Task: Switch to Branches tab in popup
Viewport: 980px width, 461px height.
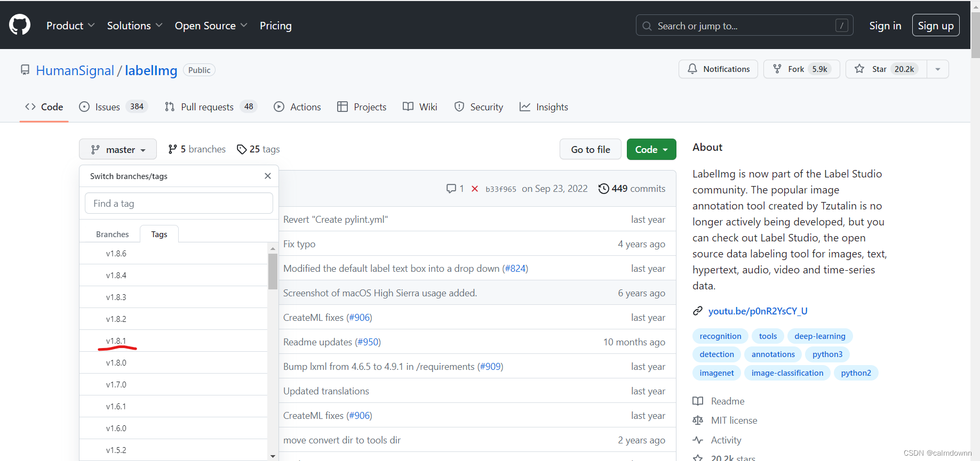Action: click(113, 234)
